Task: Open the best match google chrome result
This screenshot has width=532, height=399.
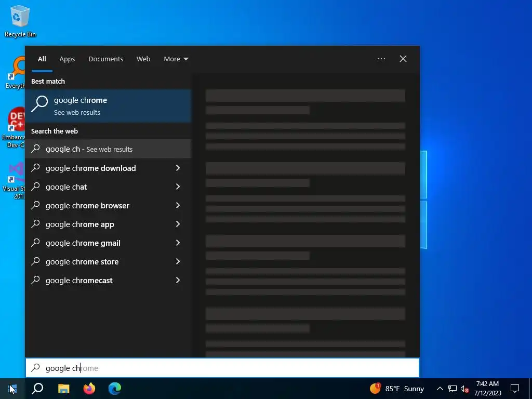Action: pyautogui.click(x=108, y=106)
